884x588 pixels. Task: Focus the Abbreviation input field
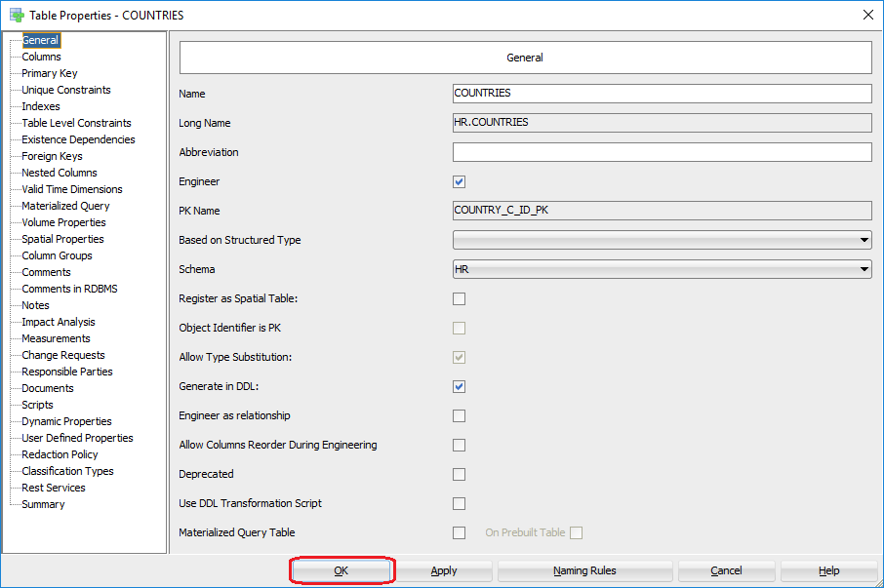pyautogui.click(x=662, y=152)
